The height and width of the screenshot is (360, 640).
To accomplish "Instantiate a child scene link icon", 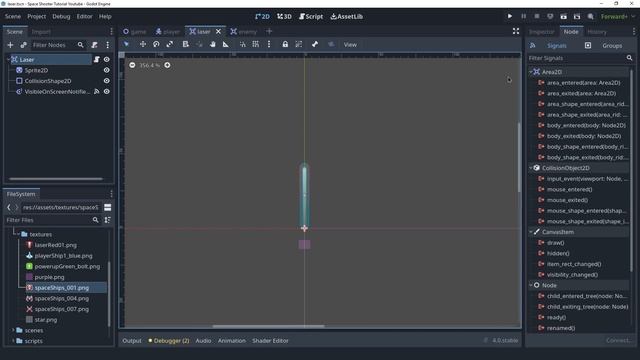I will [x=24, y=45].
